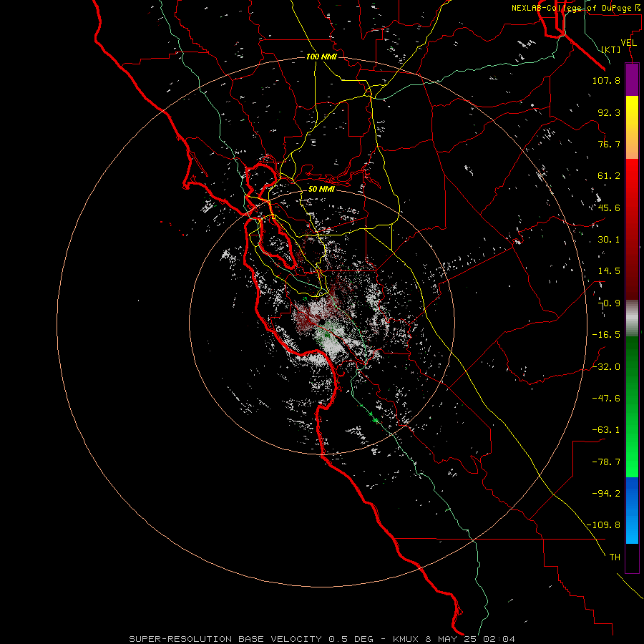Click the 76.7 legend value

pyautogui.click(x=609, y=144)
